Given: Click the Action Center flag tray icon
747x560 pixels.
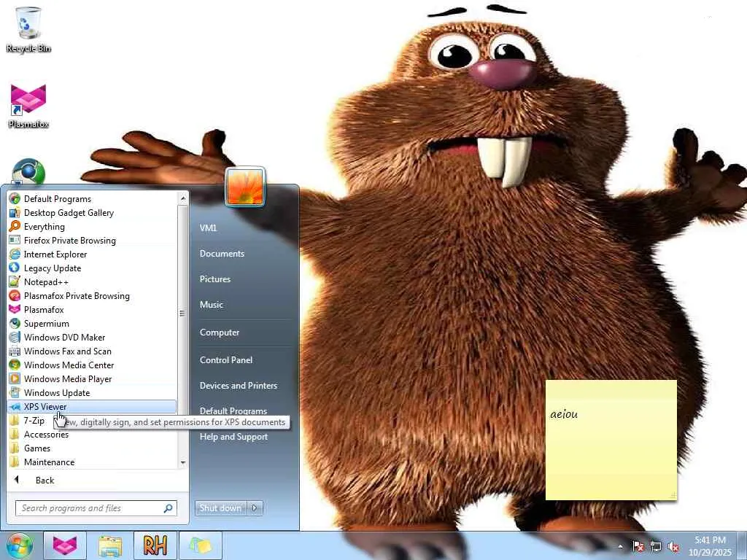Looking at the screenshot, I should click(638, 546).
